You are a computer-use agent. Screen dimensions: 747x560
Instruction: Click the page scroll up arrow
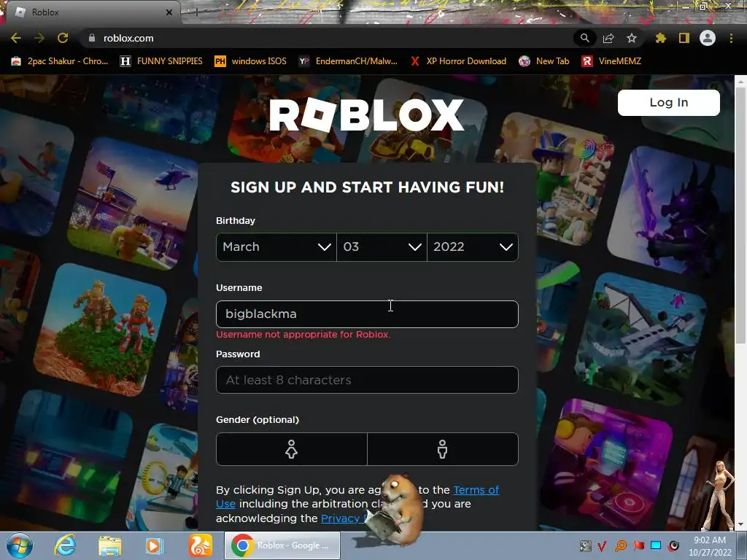[x=740, y=82]
